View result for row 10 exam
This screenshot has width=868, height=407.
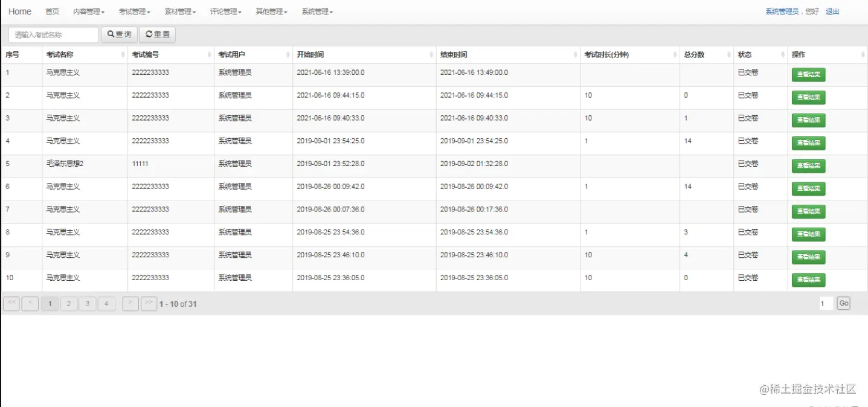(x=808, y=280)
